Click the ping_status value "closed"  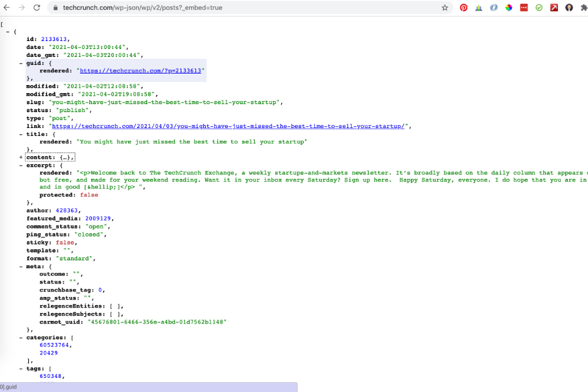tap(88, 235)
